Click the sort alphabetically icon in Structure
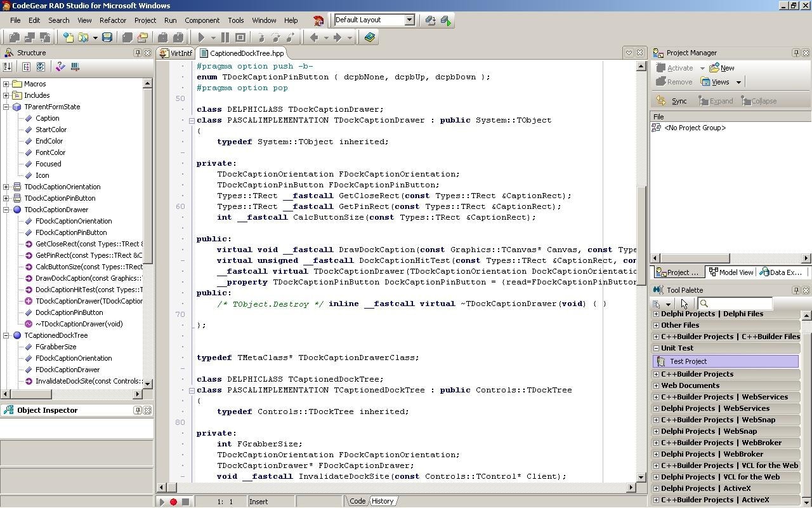Screen dimensions: 812x508 (x=8, y=67)
